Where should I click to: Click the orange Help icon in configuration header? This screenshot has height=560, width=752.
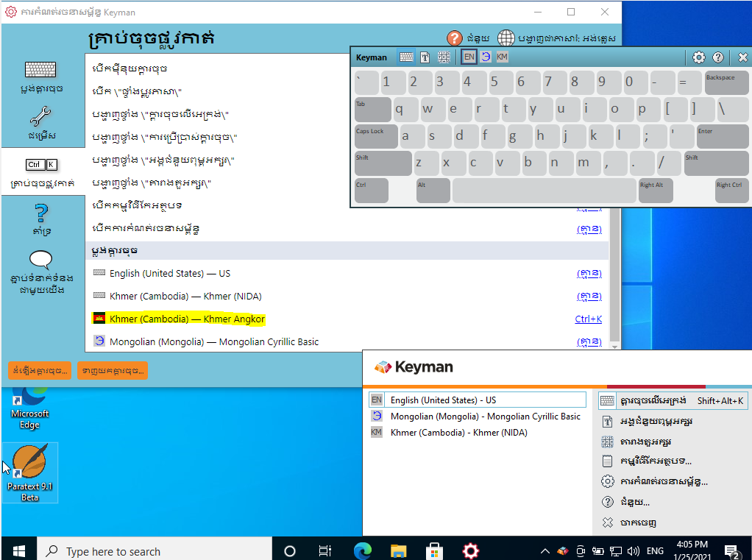[454, 38]
